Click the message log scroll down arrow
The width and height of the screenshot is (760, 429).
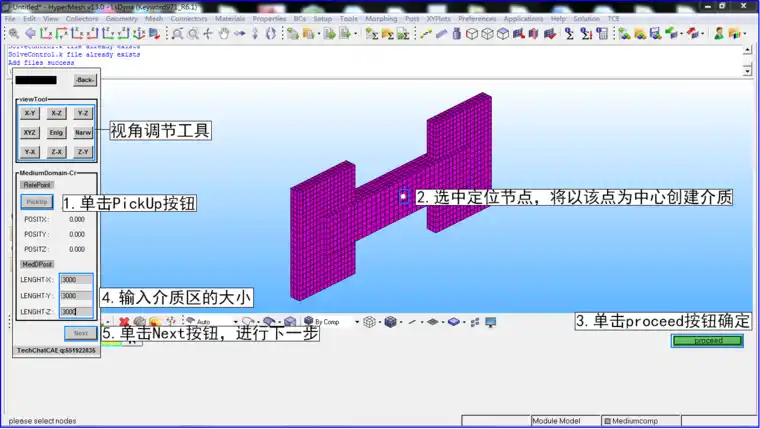[x=747, y=71]
